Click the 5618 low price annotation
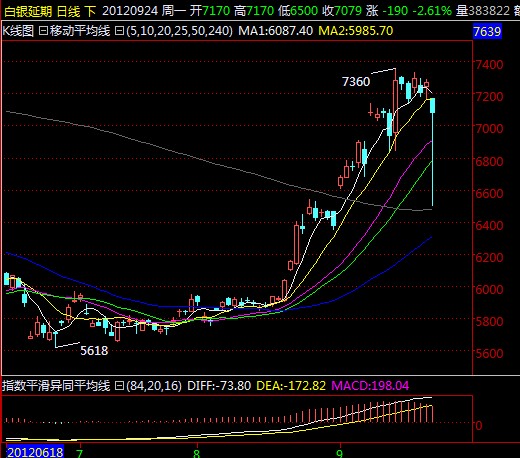The width and height of the screenshot is (520, 458). 94,351
